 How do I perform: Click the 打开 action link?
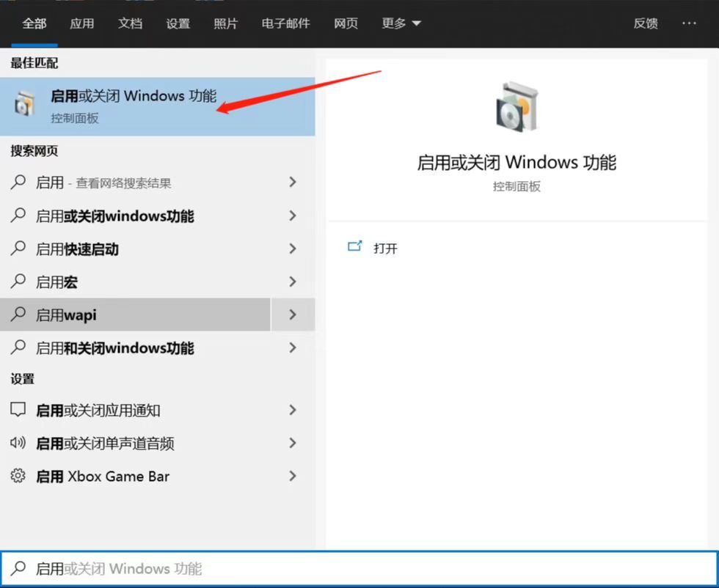click(x=387, y=248)
